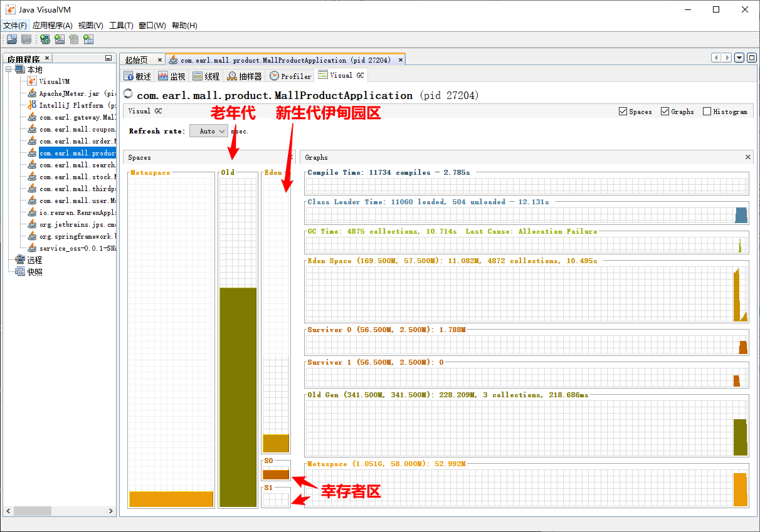Viewport: 760px width, 532px height.
Task: Click sidebar scrollbar right arrow
Action: click(x=111, y=511)
